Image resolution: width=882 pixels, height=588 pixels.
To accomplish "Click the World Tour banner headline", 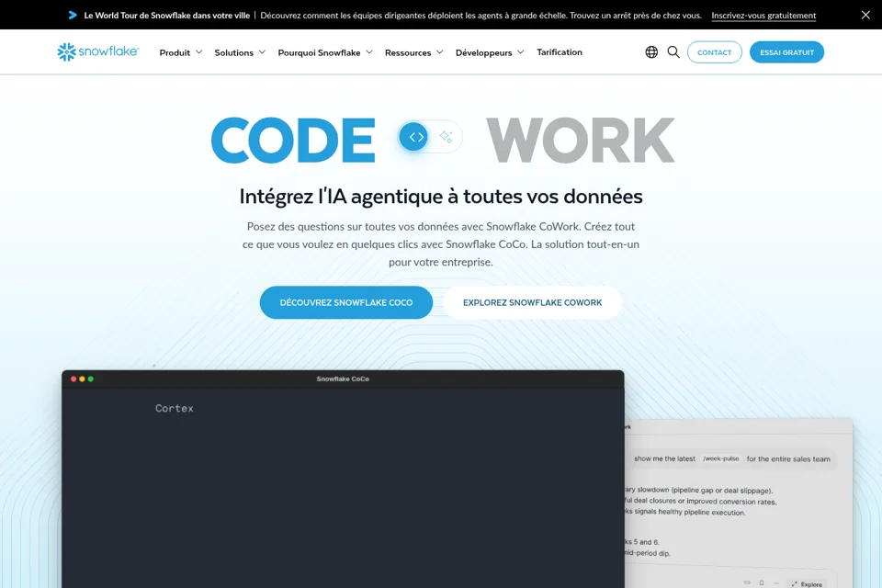I will (x=167, y=16).
